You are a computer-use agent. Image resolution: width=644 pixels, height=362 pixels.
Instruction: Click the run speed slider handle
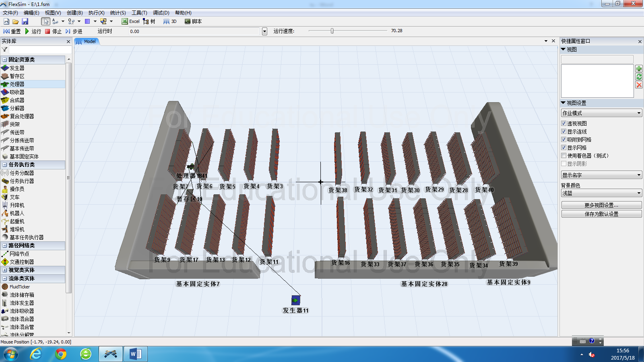(332, 31)
